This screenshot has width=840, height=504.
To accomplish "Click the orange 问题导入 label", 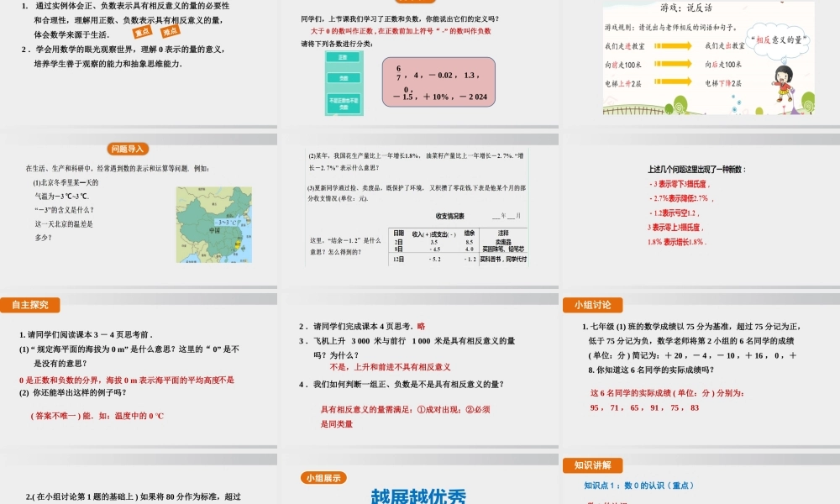I will click(x=128, y=149).
